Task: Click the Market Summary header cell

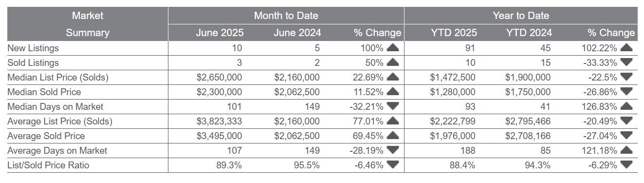Action: 88,24
